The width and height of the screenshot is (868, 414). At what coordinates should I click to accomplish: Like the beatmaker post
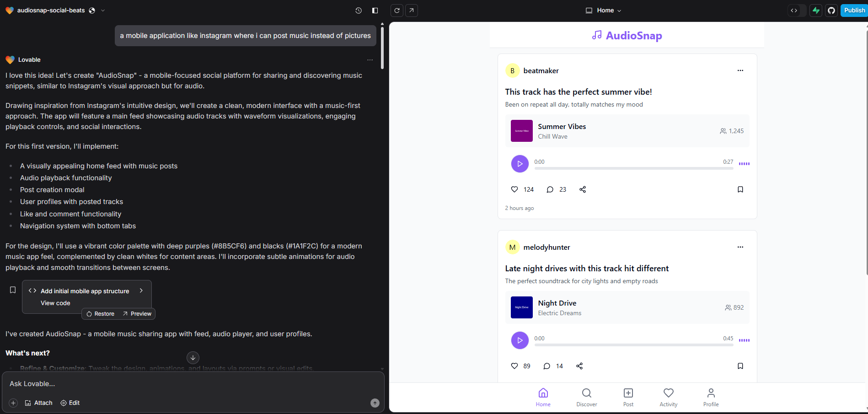point(514,189)
